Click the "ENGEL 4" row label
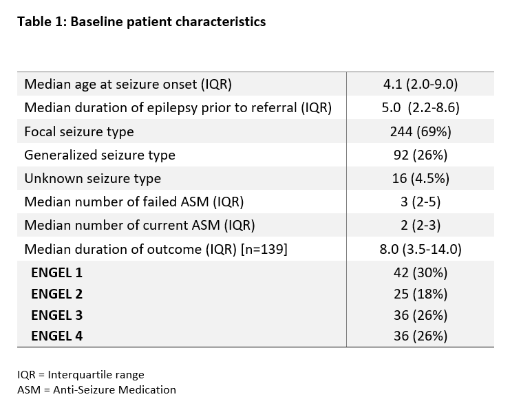 56,336
